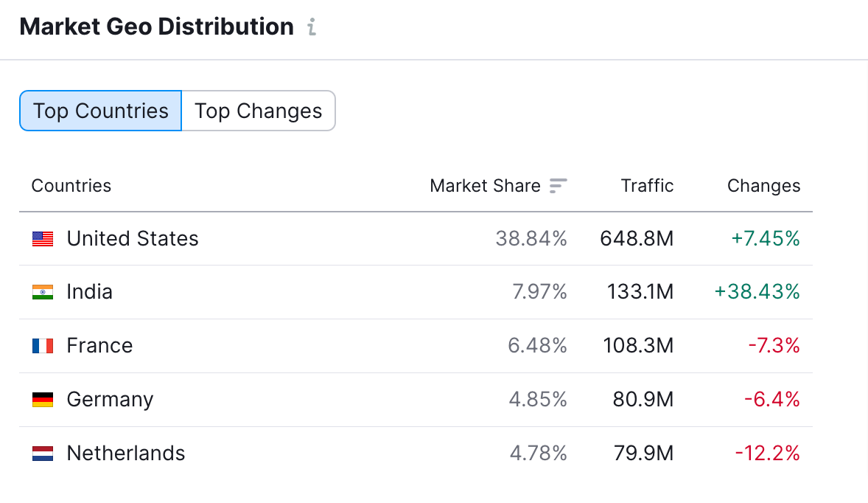868x503 pixels.
Task: Click the sort icon beside Market Share
Action: pyautogui.click(x=558, y=186)
